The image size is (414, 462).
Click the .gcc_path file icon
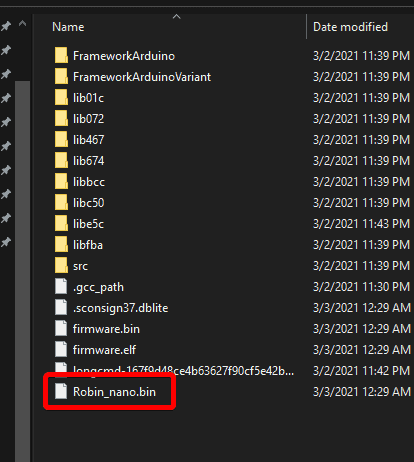(61, 286)
